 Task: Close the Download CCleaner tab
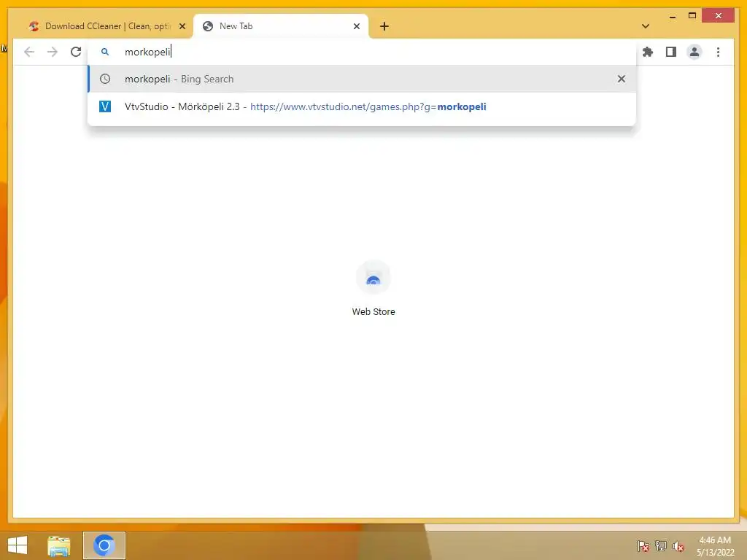[182, 26]
